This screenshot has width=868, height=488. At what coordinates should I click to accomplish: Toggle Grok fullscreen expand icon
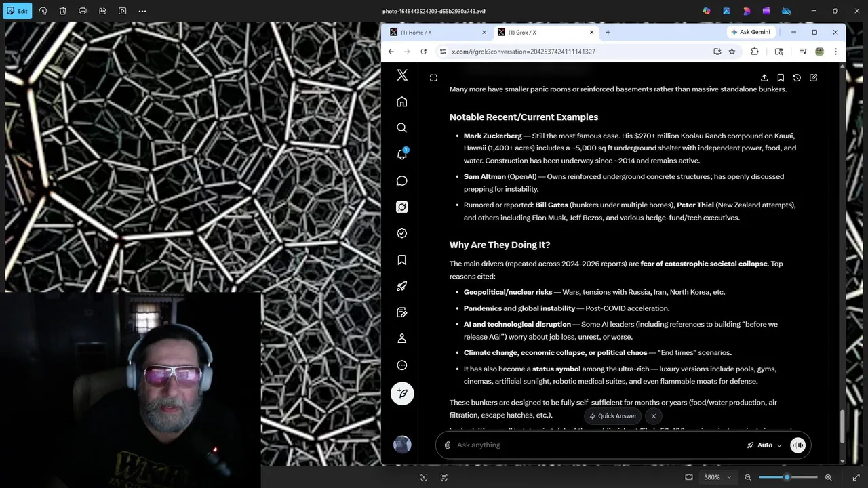pos(433,78)
